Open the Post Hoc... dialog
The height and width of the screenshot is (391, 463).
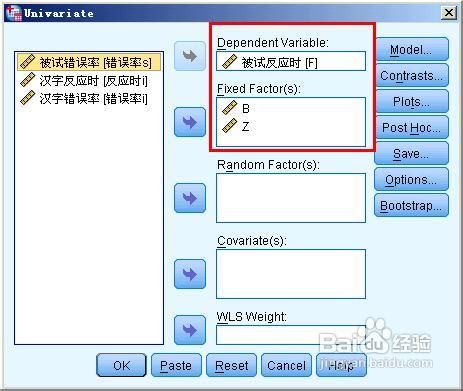[411, 127]
